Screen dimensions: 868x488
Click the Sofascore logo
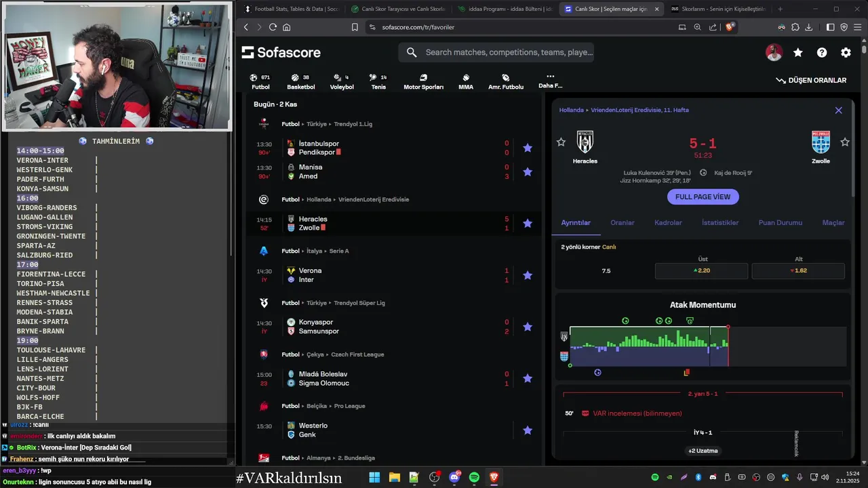pos(281,52)
